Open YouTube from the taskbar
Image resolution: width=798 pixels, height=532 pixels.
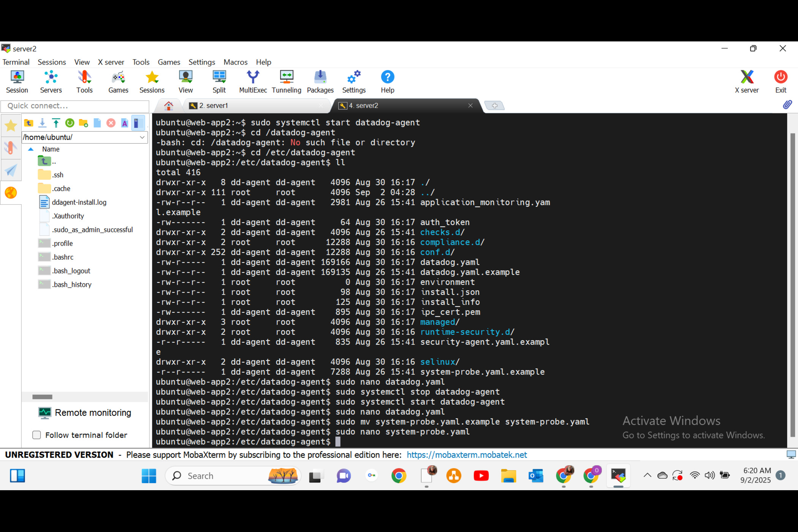click(481, 476)
